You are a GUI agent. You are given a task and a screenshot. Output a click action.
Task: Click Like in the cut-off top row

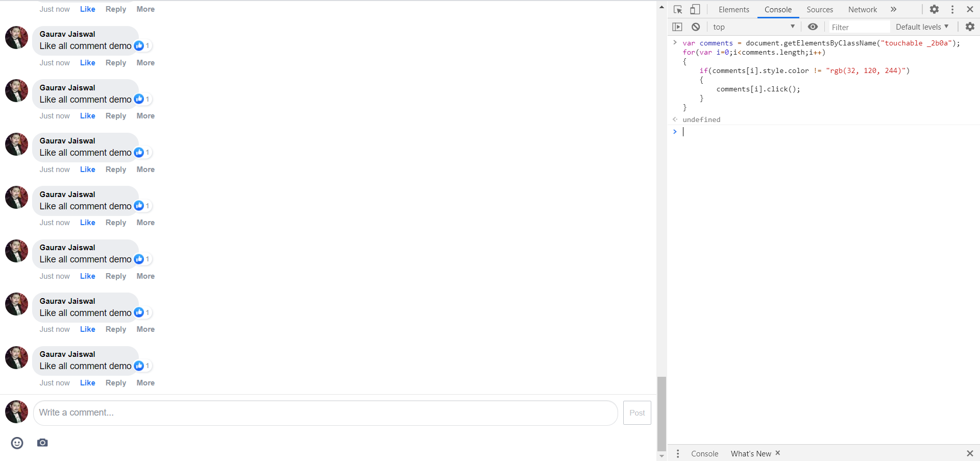click(x=88, y=9)
